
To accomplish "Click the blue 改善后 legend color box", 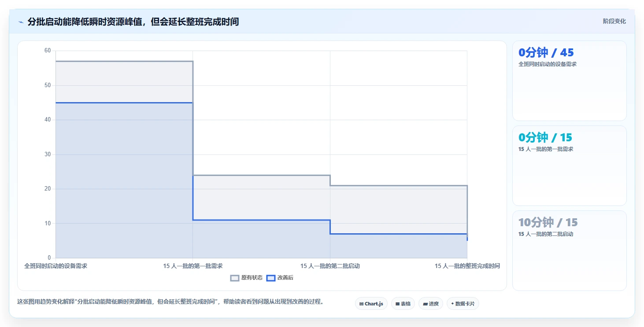I will pos(270,278).
